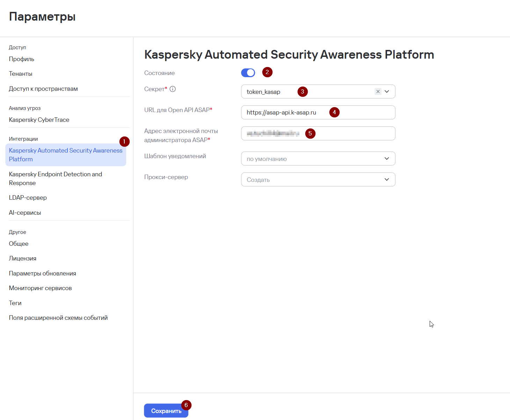This screenshot has width=510, height=420.
Task: Select Kaspersky CyberTrace in sidebar
Action: (39, 120)
